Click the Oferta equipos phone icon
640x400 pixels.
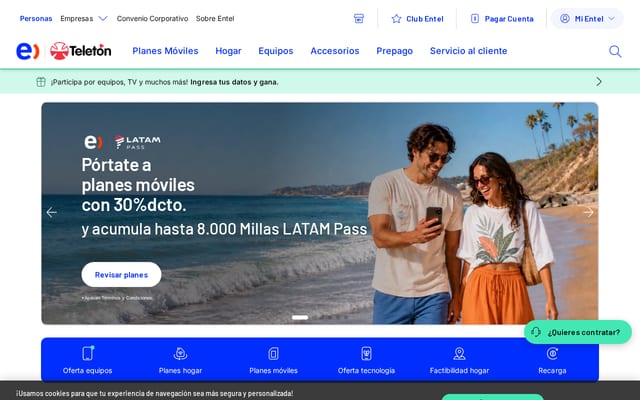[x=88, y=353]
